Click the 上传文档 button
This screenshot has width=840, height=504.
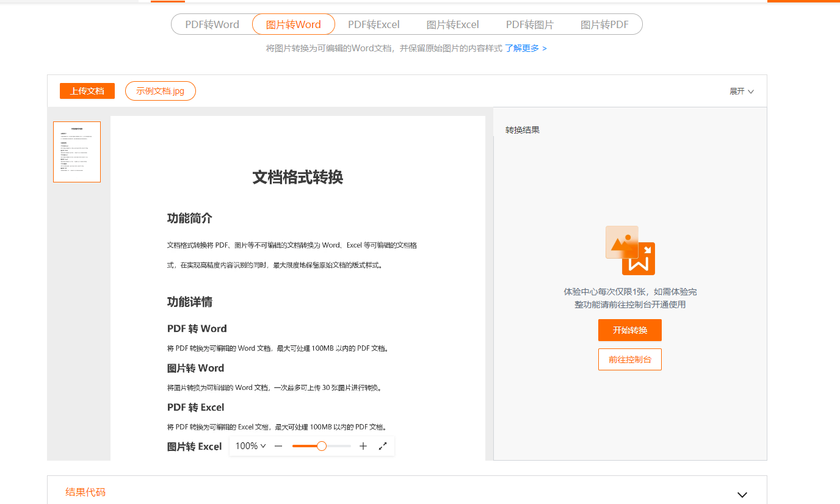click(87, 91)
